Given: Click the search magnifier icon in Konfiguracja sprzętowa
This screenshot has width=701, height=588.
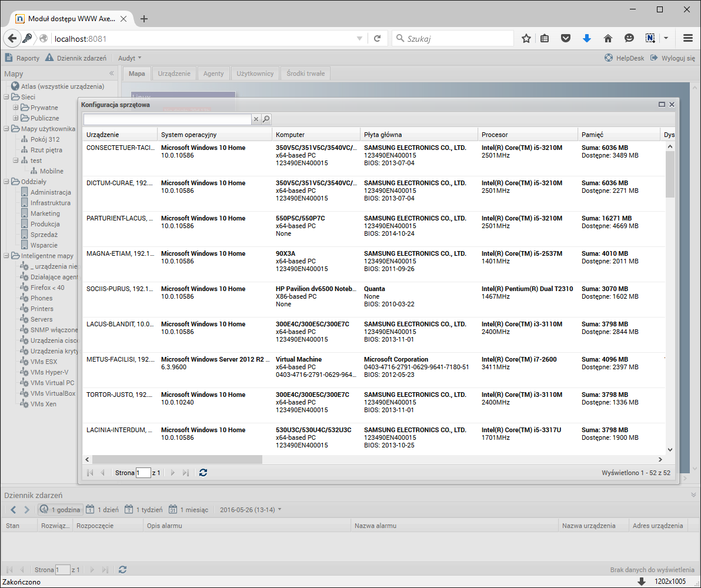Looking at the screenshot, I should pyautogui.click(x=266, y=119).
